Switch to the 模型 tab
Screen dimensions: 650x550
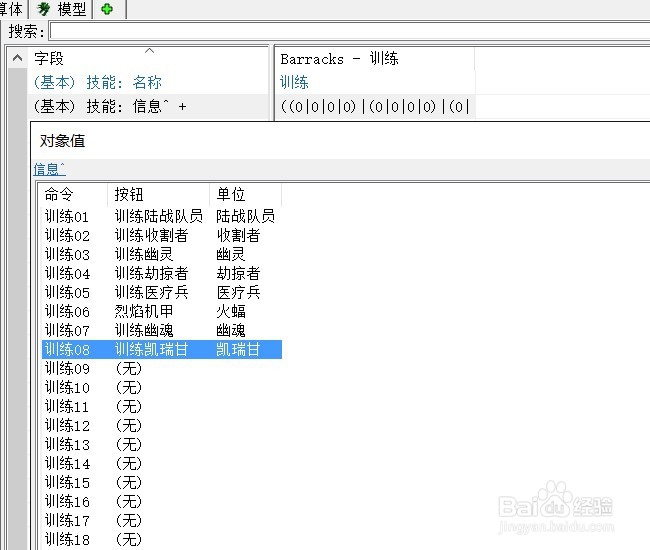(x=61, y=9)
